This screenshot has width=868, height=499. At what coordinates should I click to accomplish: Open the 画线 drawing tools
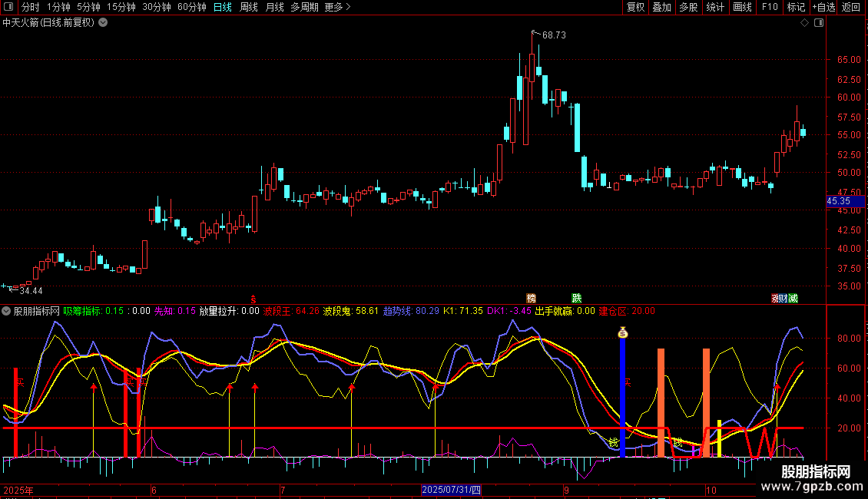pyautogui.click(x=743, y=7)
